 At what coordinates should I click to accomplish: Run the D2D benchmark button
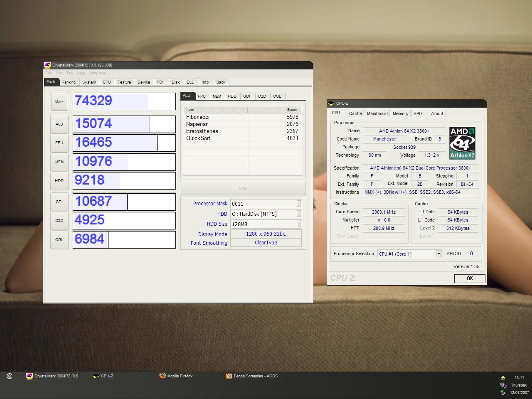click(59, 220)
